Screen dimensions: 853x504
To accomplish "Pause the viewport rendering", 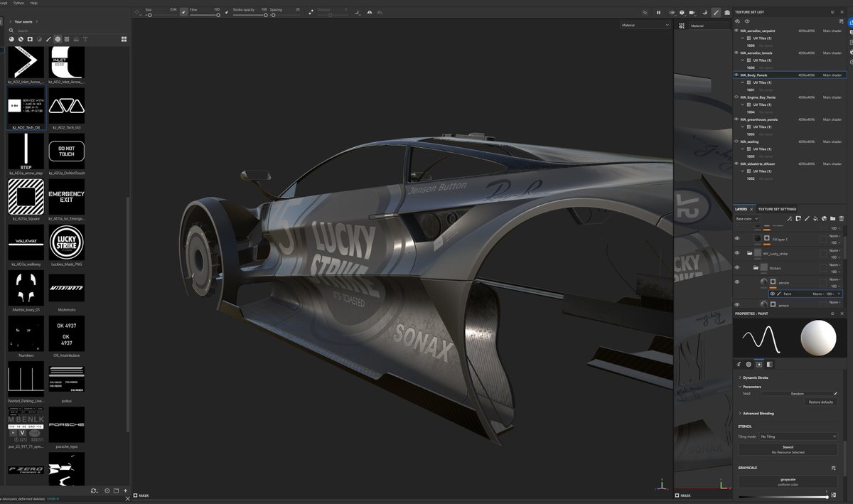I will click(x=658, y=12).
